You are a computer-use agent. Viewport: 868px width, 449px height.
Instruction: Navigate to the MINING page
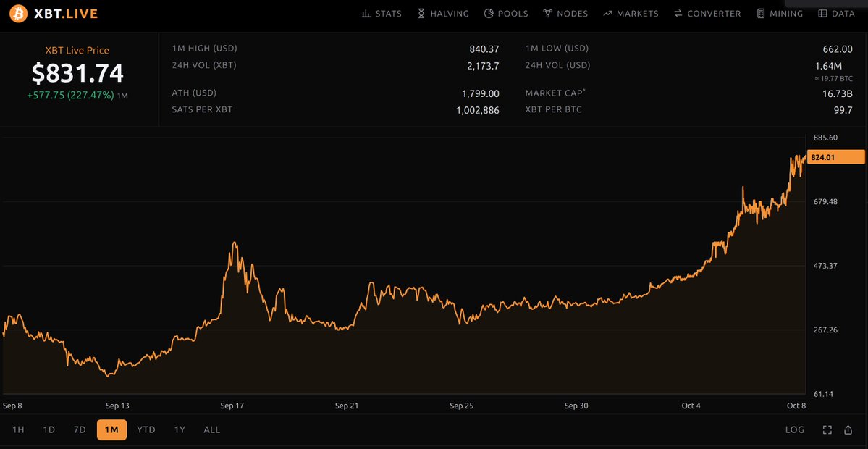tap(787, 14)
